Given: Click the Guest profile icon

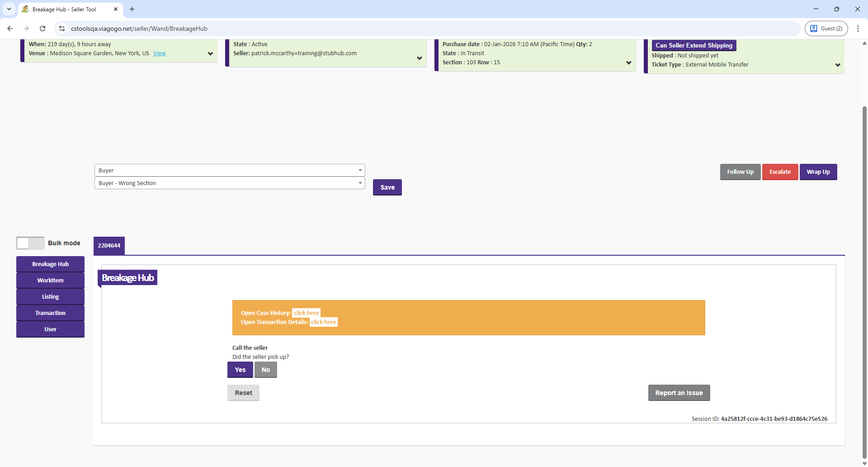Looking at the screenshot, I should (826, 29).
